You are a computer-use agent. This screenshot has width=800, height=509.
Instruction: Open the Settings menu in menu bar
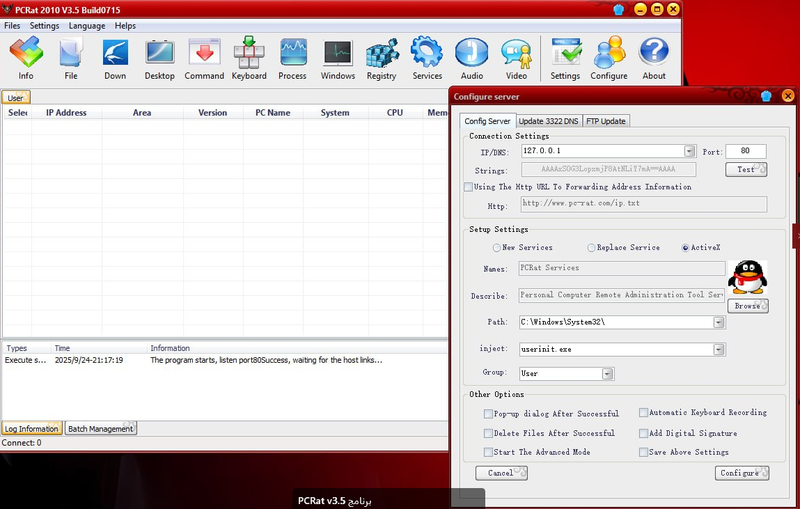coord(44,26)
